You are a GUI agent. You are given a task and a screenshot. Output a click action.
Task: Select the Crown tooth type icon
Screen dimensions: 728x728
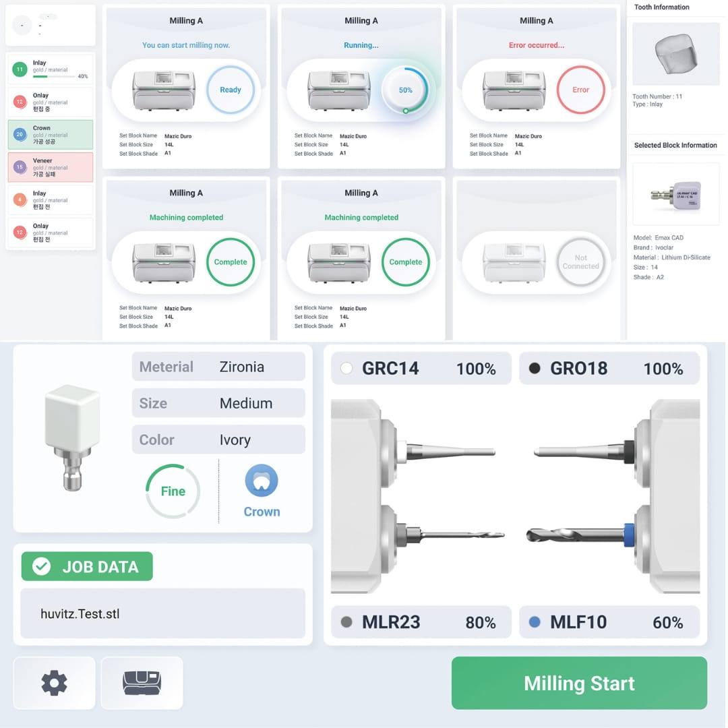pos(262,481)
